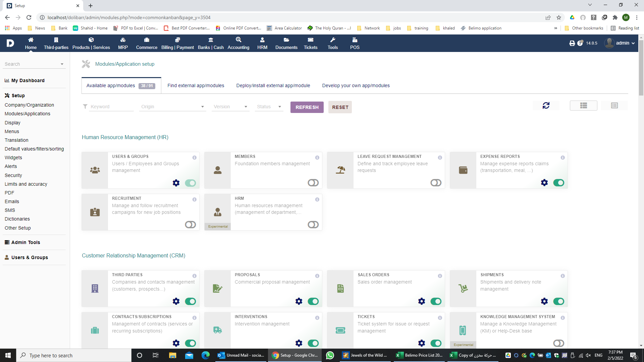Open the Status filter dropdown
This screenshot has height=362, width=644.
(x=269, y=107)
